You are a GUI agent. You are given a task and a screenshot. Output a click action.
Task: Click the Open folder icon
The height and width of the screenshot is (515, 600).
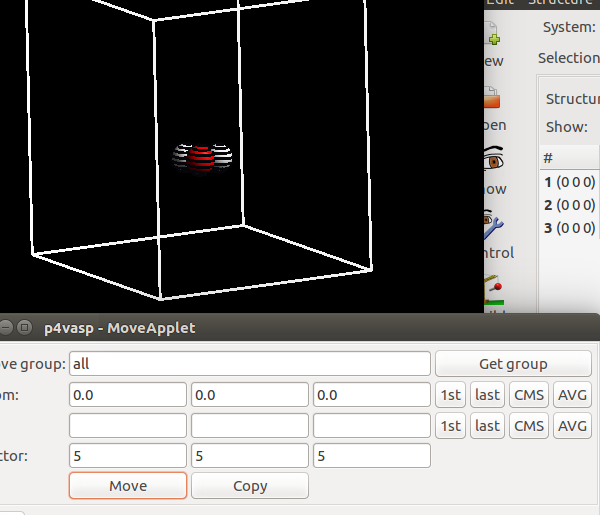click(493, 100)
